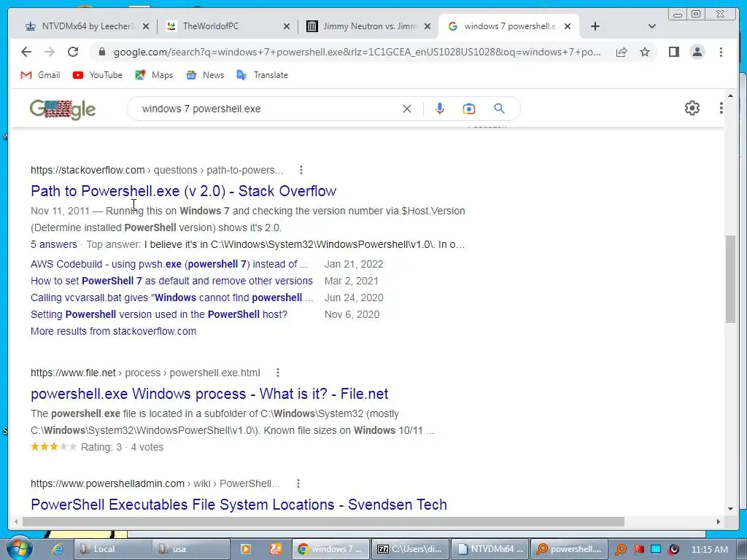Open the Chrome profile avatar

[x=697, y=52]
